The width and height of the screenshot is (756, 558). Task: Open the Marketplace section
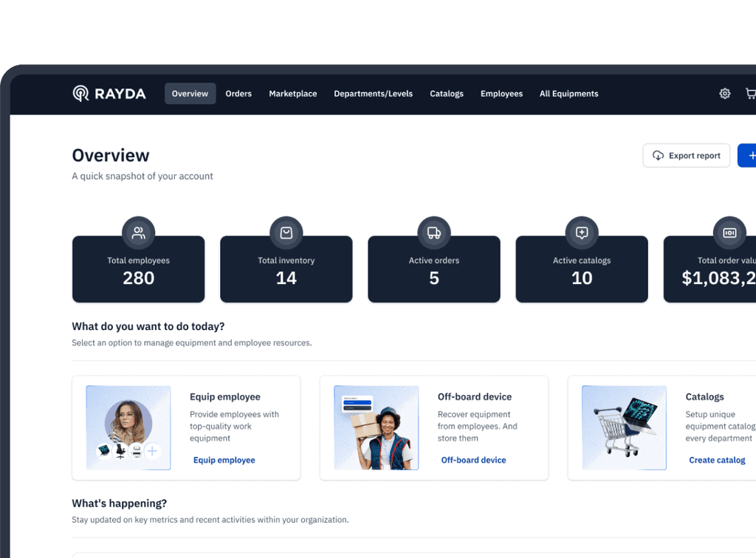pyautogui.click(x=292, y=94)
